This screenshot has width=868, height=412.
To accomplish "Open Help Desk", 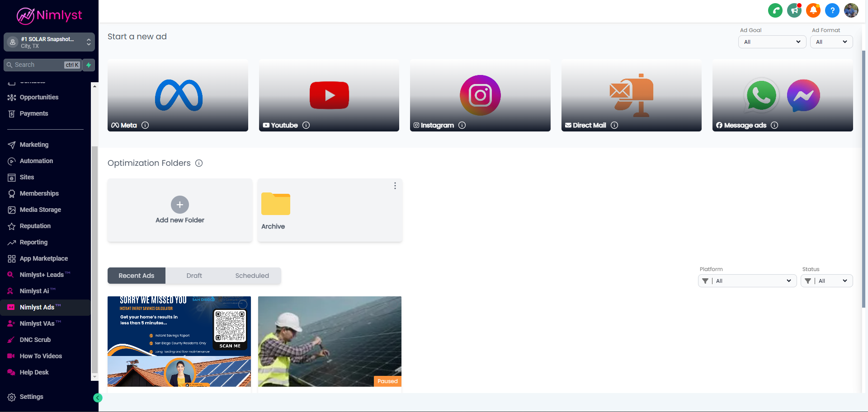I will (45, 372).
